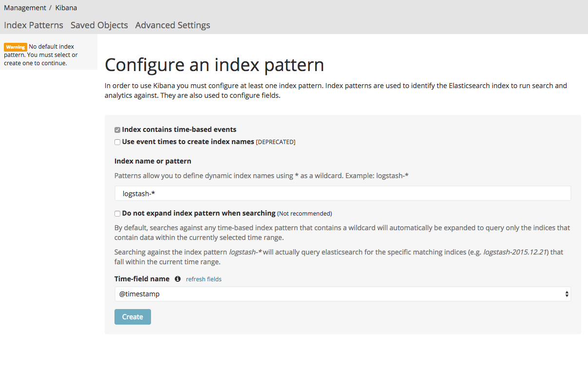Open the @timestamp time-field dropdown
Viewport: 588px width, 366px height.
pos(341,294)
